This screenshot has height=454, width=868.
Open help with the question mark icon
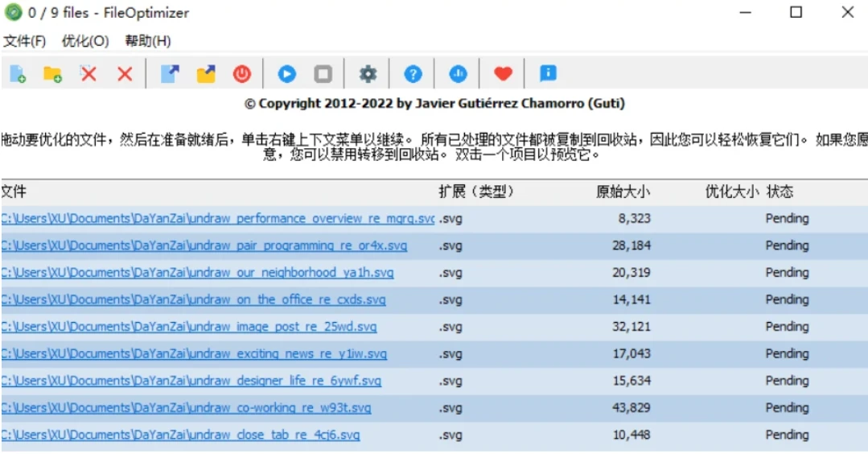pos(413,74)
